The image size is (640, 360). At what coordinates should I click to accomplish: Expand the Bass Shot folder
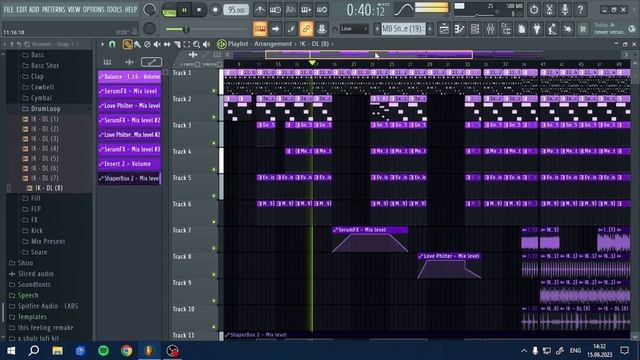(x=45, y=65)
